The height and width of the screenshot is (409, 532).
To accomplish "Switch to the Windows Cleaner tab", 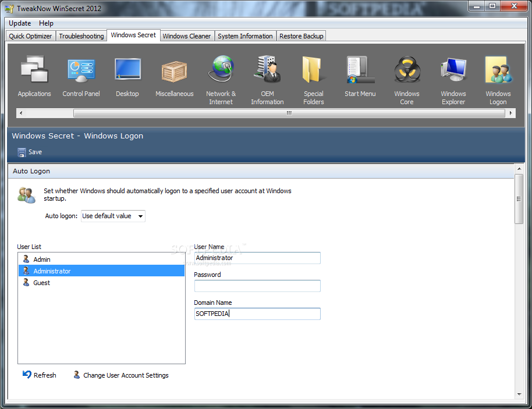I will (x=187, y=36).
